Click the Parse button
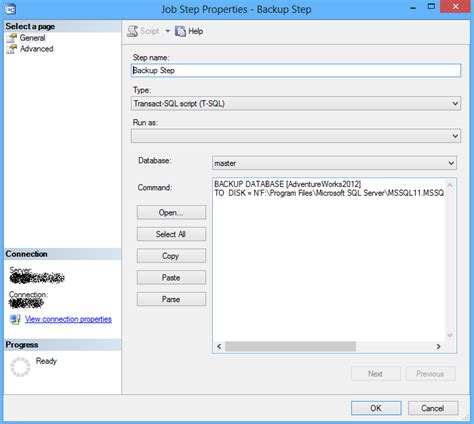 click(x=171, y=299)
